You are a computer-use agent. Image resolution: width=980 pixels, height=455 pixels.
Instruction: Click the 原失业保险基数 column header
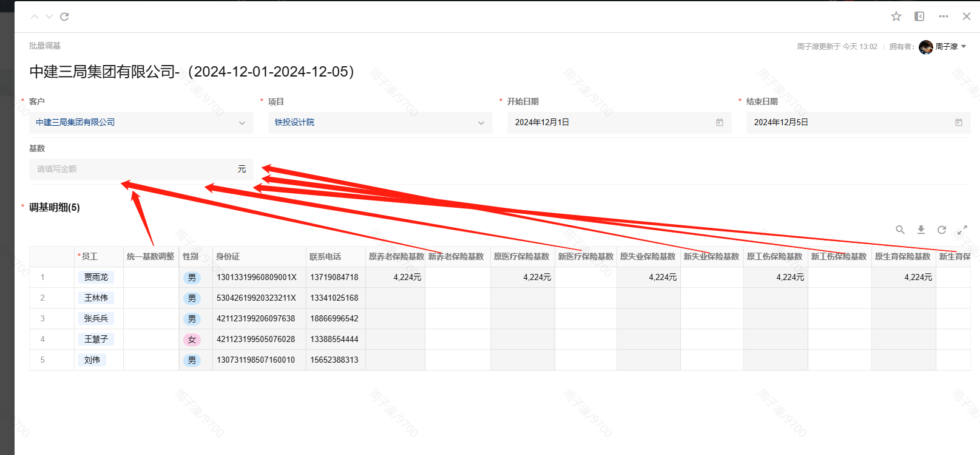coord(649,257)
